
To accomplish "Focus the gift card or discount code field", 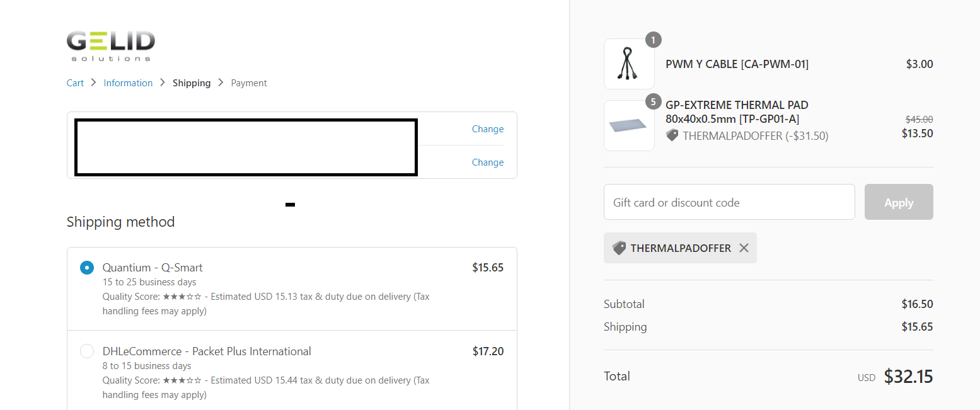I will tap(729, 202).
